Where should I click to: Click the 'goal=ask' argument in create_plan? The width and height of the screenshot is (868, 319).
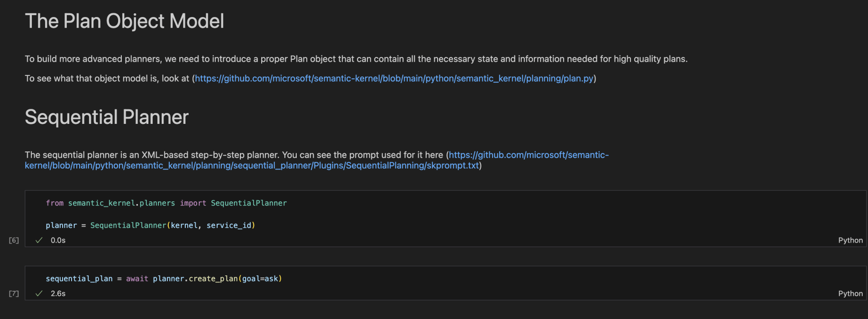[260, 279]
